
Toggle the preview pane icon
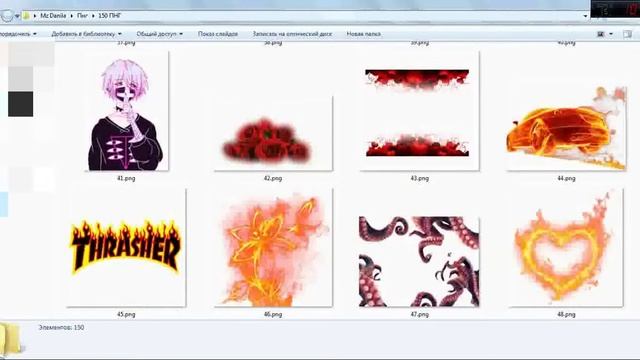pos(628,34)
